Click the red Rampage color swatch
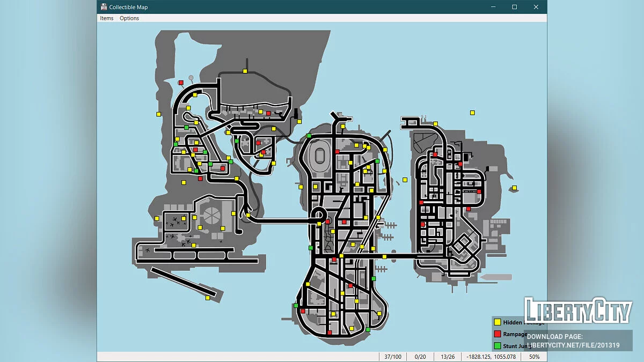 click(x=496, y=334)
